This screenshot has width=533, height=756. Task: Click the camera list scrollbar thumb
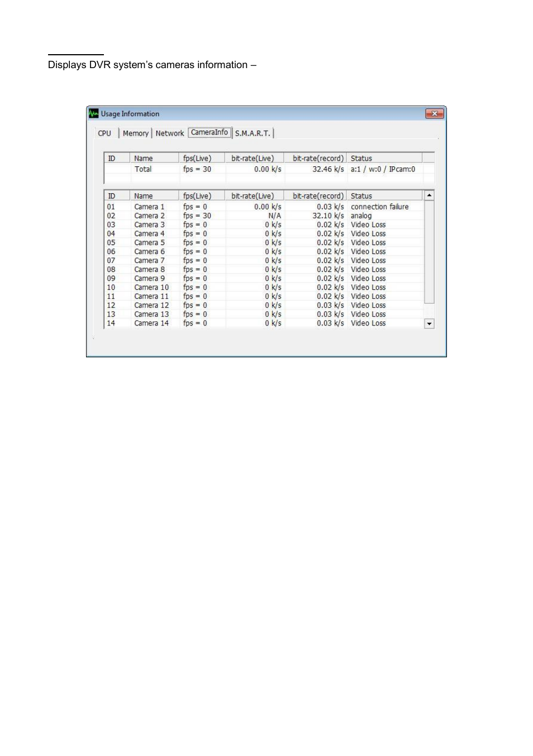pos(429,251)
